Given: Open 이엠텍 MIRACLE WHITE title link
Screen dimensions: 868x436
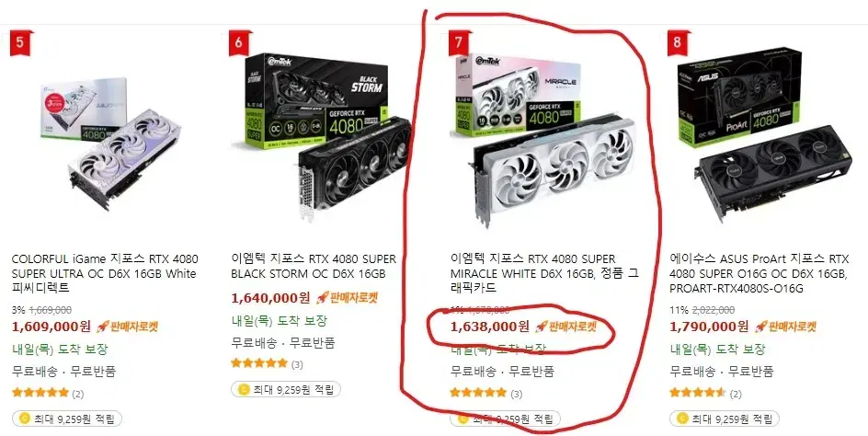Looking at the screenshot, I should (544, 274).
